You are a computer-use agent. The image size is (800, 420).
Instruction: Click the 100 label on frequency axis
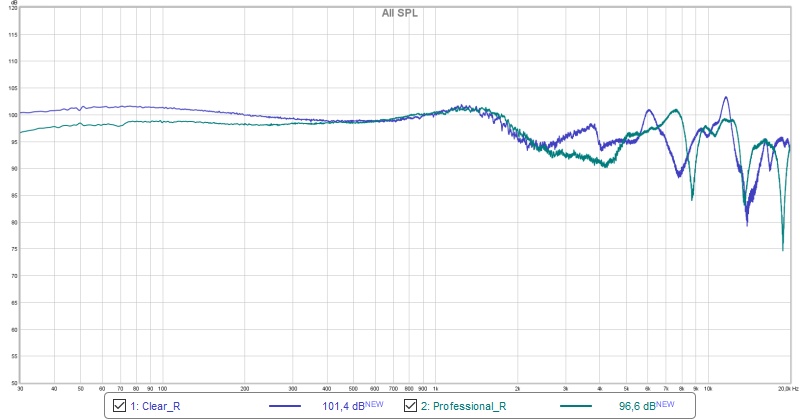162,387
